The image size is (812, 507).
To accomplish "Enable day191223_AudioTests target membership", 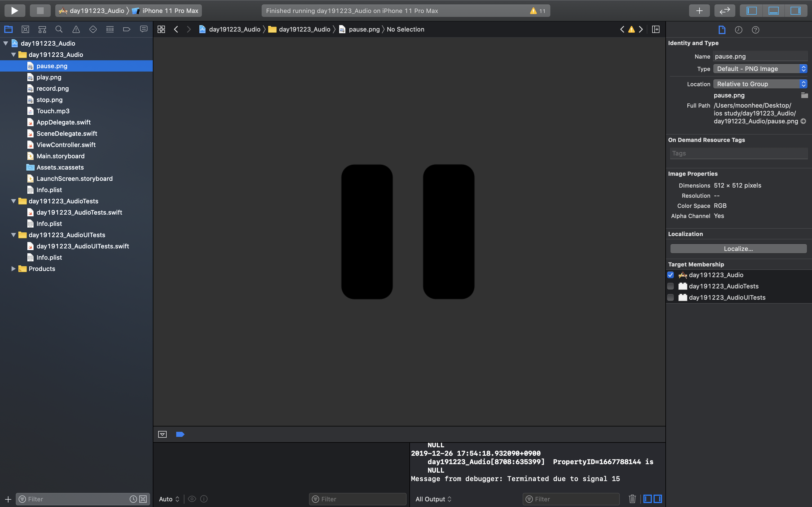I will point(670,286).
